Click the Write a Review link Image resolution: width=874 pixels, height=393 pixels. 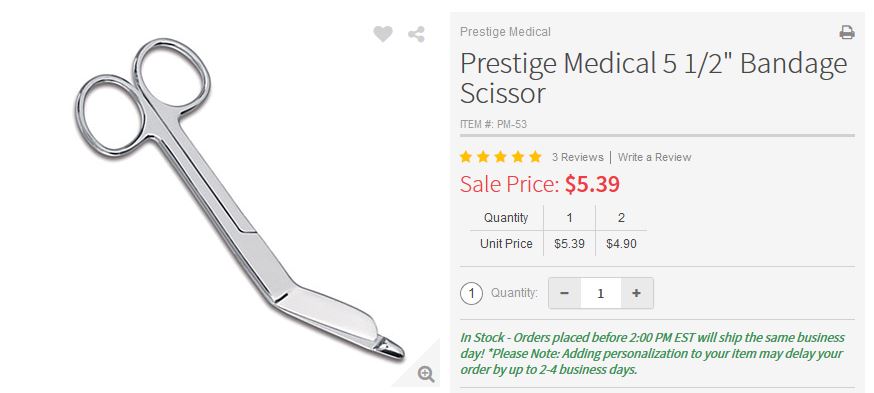(654, 157)
